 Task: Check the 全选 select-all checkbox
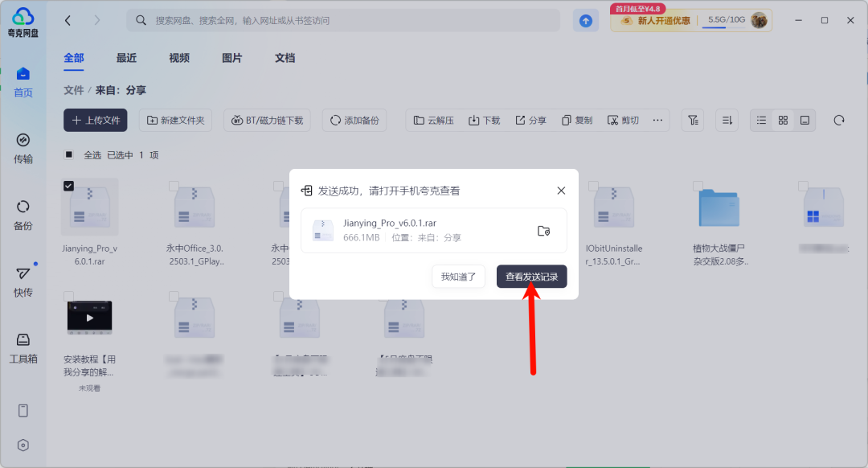(68, 154)
